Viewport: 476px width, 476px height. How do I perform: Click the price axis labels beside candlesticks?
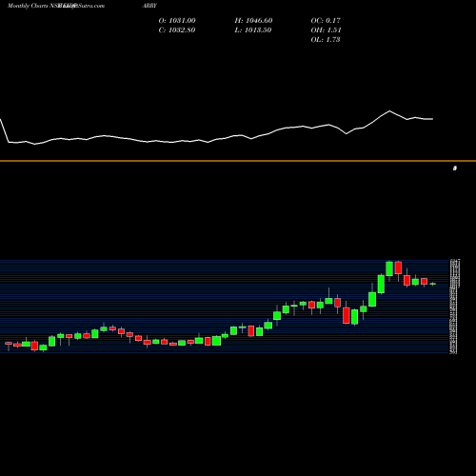coord(455,307)
